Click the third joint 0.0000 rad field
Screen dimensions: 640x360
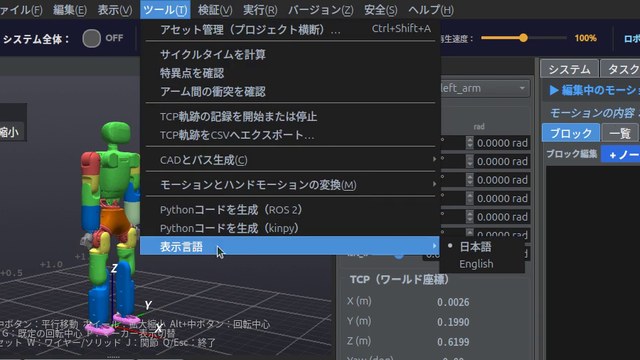(502, 180)
